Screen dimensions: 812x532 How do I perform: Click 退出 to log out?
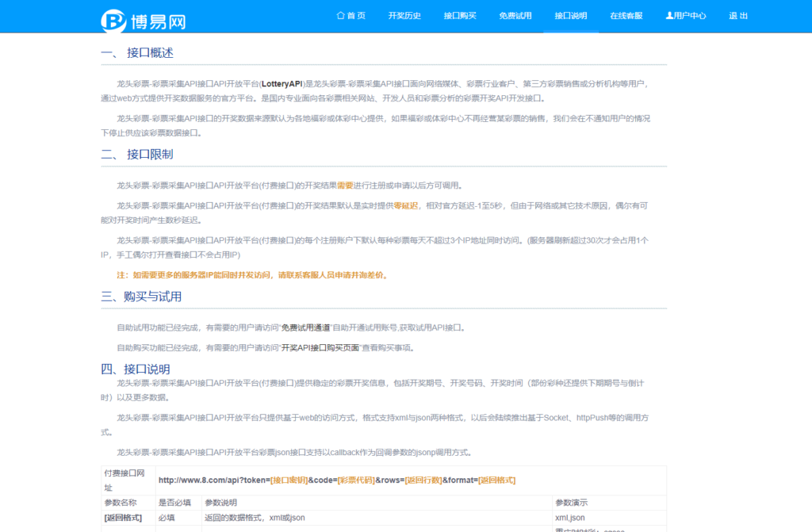point(738,15)
